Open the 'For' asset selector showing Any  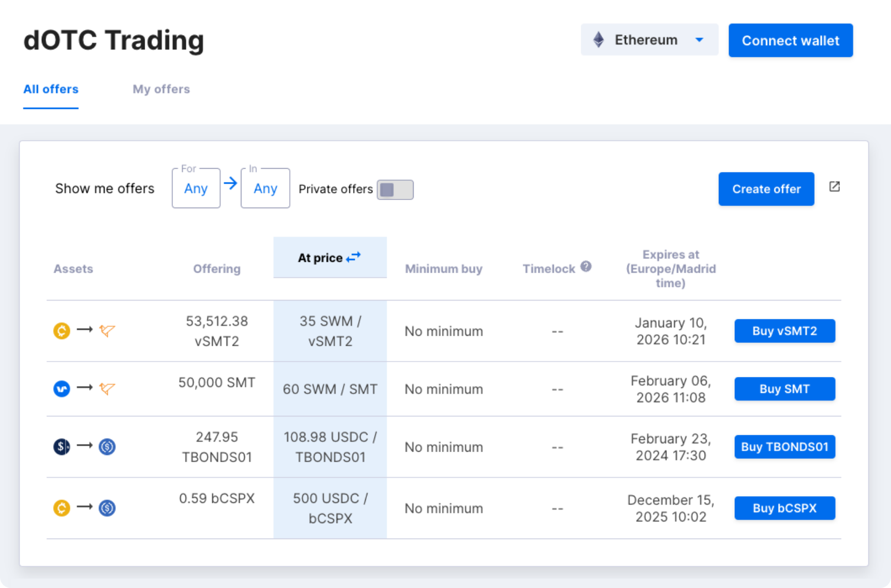tap(195, 188)
